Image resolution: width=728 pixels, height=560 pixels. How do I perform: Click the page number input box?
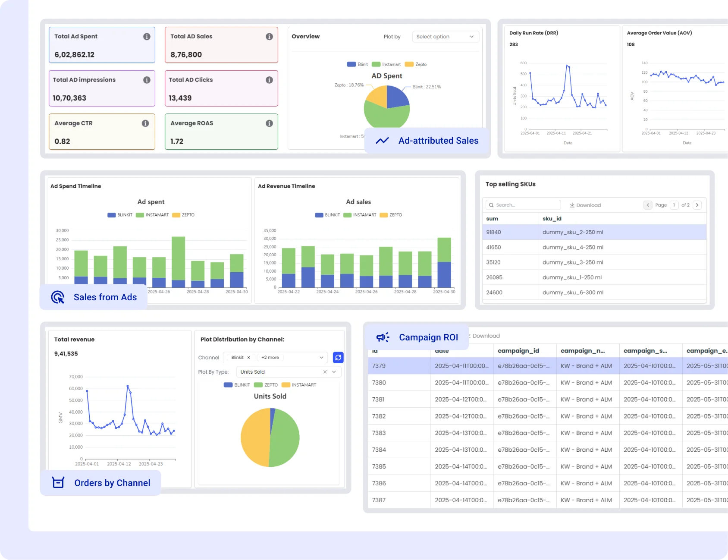click(x=674, y=205)
